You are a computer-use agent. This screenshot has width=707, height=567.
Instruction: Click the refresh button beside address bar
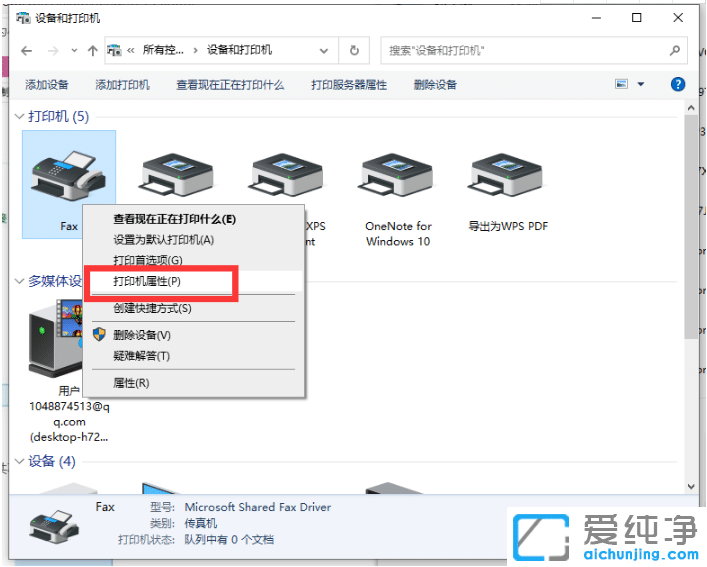354,50
